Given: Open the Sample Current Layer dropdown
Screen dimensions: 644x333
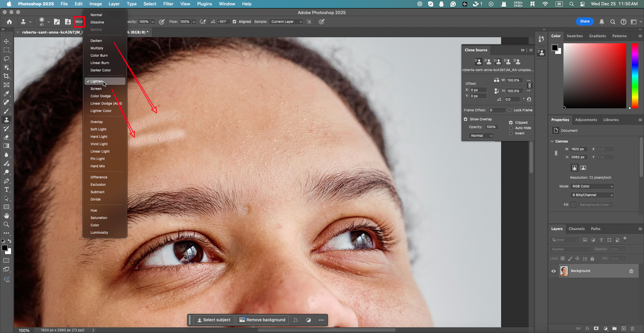Looking at the screenshot, I should click(286, 22).
